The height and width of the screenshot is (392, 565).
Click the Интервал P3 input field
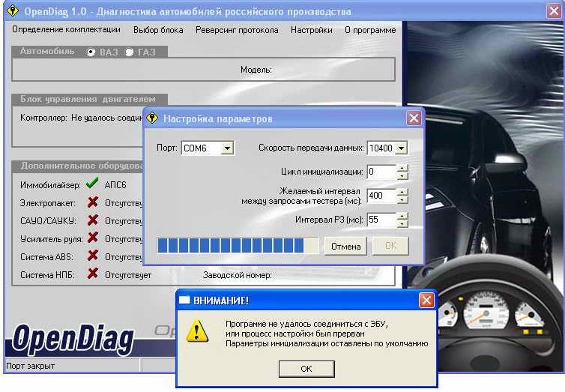(x=381, y=220)
